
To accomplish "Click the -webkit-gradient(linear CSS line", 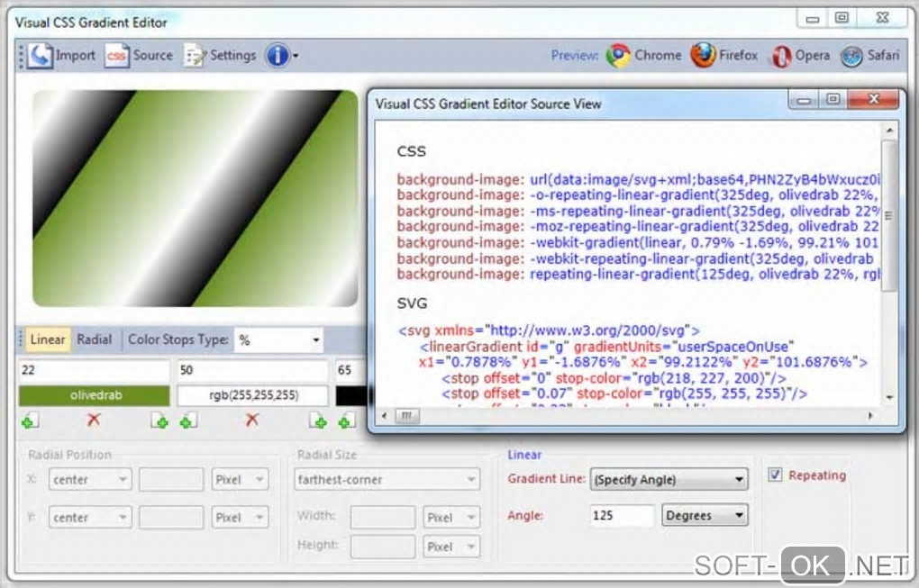I will (638, 242).
